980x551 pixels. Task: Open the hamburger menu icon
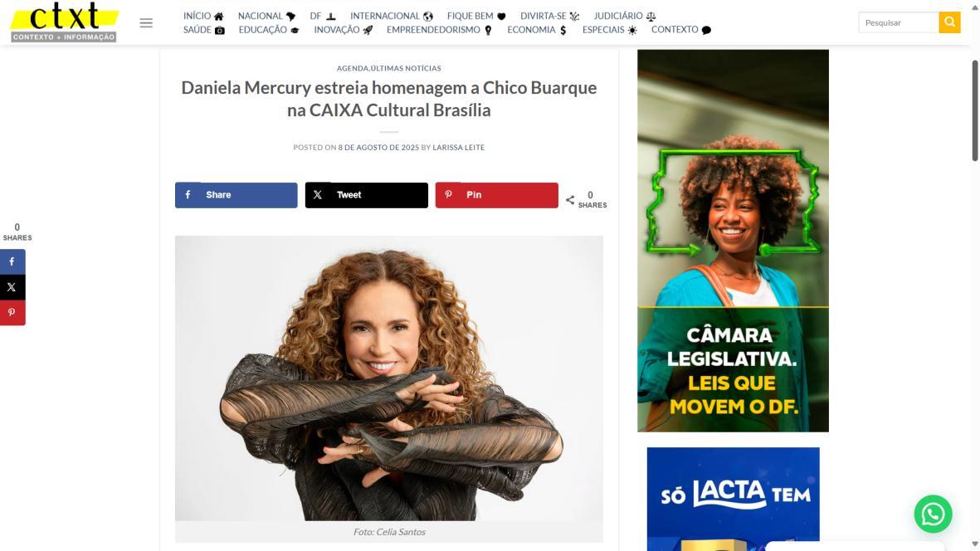tap(145, 23)
